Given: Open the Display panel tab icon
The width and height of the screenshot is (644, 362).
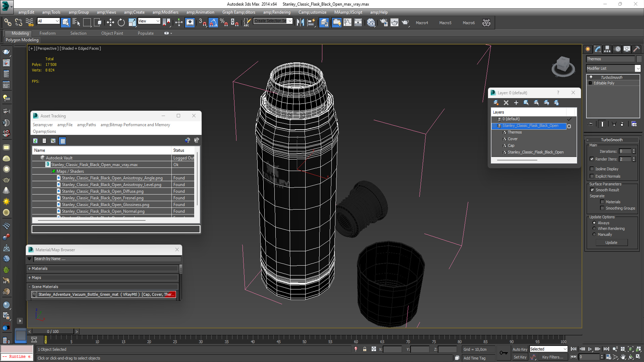Looking at the screenshot, I should point(627,49).
